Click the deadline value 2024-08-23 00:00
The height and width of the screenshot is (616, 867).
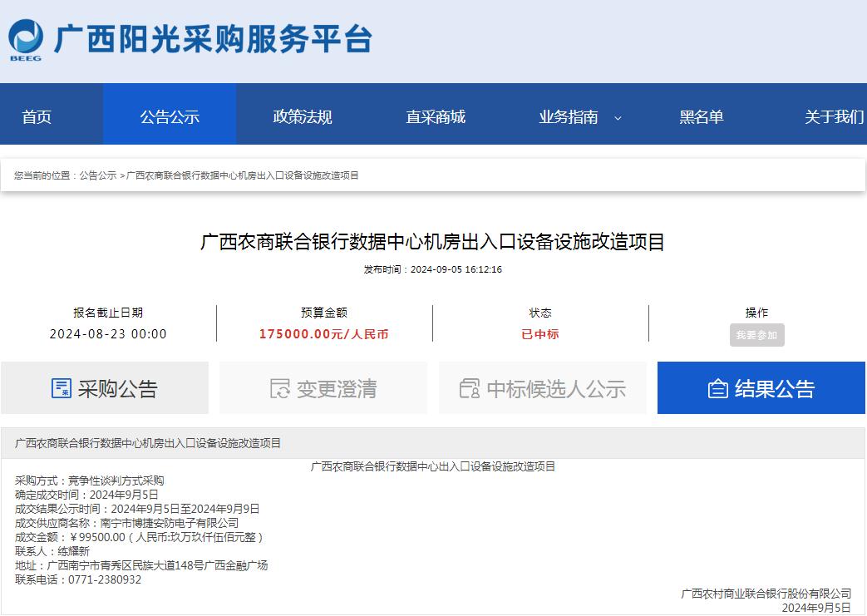(x=108, y=334)
